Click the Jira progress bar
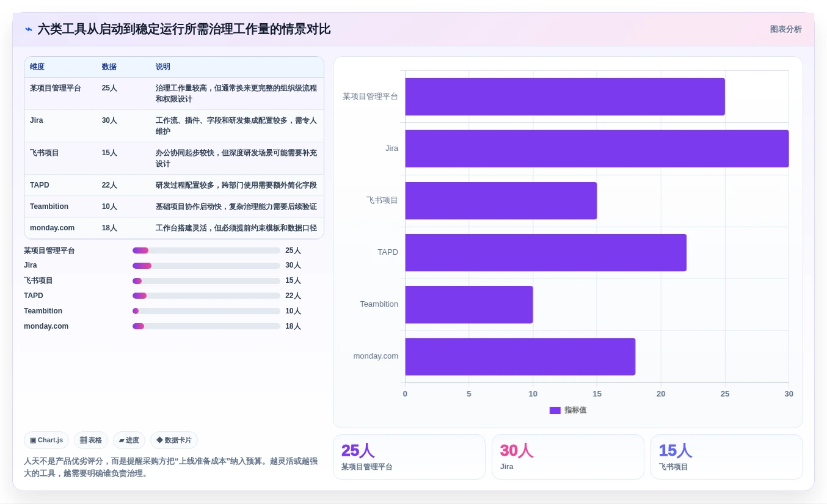This screenshot has width=827, height=504. [x=206, y=266]
